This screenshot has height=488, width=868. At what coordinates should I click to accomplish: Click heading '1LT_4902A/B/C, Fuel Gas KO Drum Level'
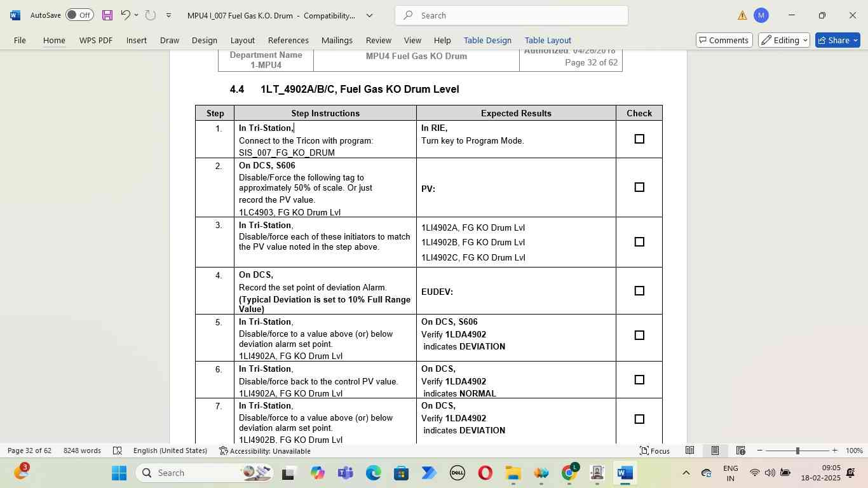tap(360, 90)
